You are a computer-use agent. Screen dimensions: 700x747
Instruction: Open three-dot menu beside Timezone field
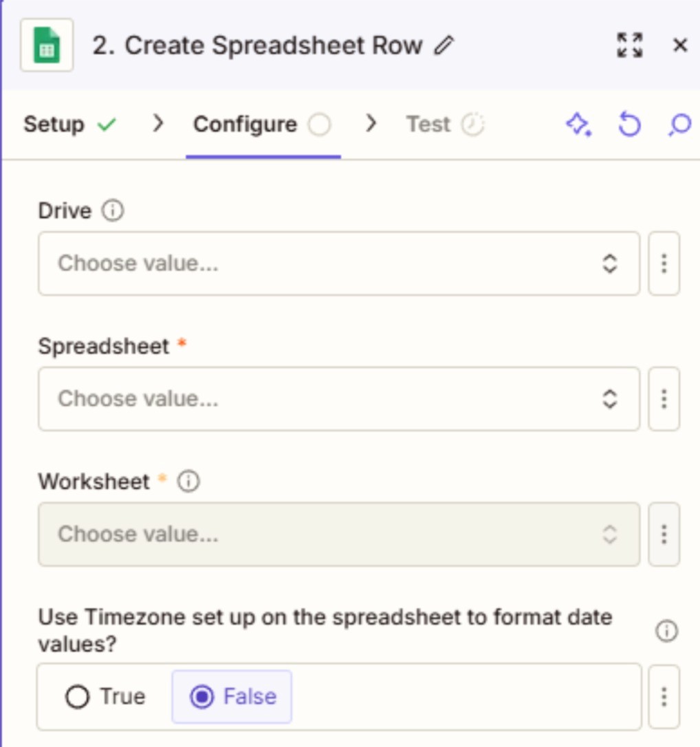(x=664, y=697)
